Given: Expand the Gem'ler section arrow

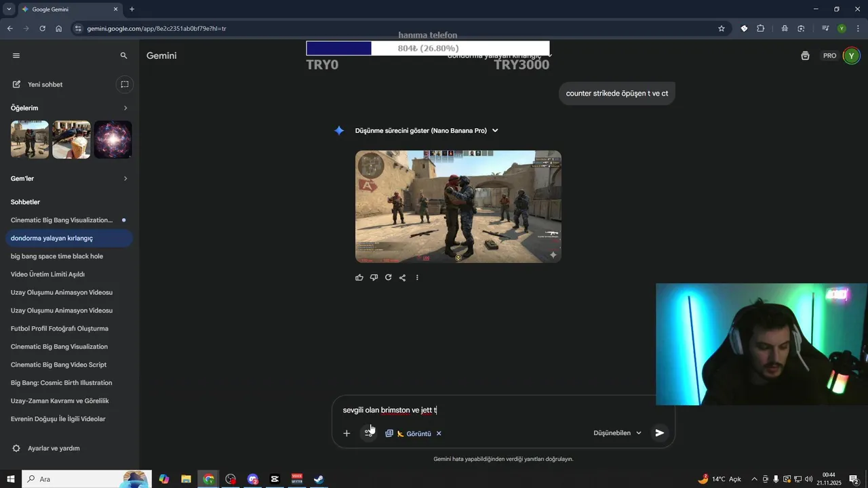Looking at the screenshot, I should (x=125, y=178).
